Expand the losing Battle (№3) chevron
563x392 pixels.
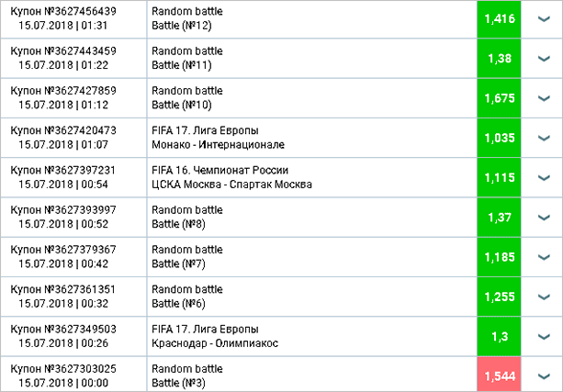(x=543, y=375)
